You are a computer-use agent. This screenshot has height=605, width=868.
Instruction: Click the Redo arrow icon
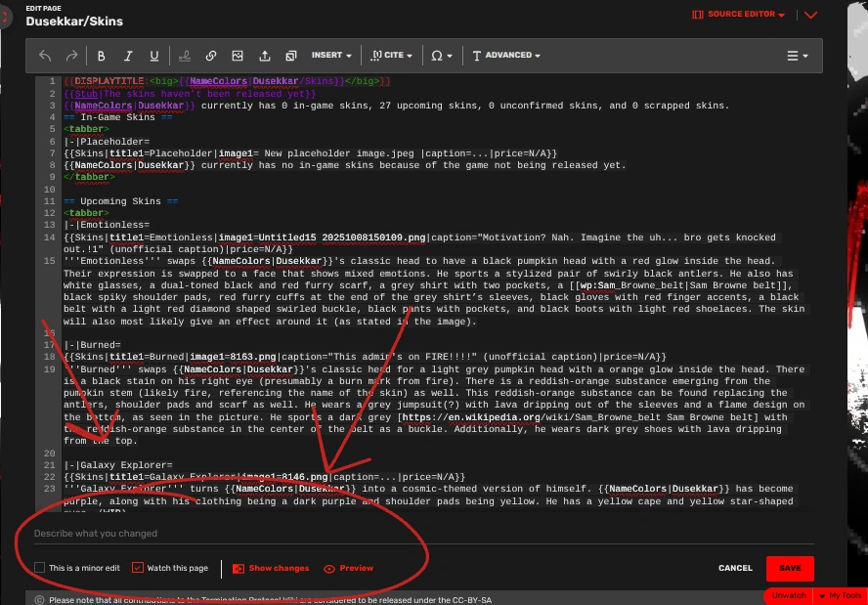70,56
